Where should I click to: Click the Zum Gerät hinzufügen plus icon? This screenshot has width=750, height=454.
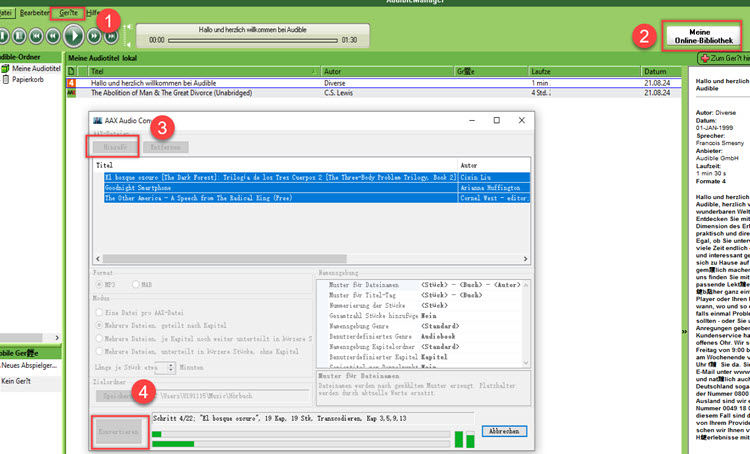click(x=705, y=58)
